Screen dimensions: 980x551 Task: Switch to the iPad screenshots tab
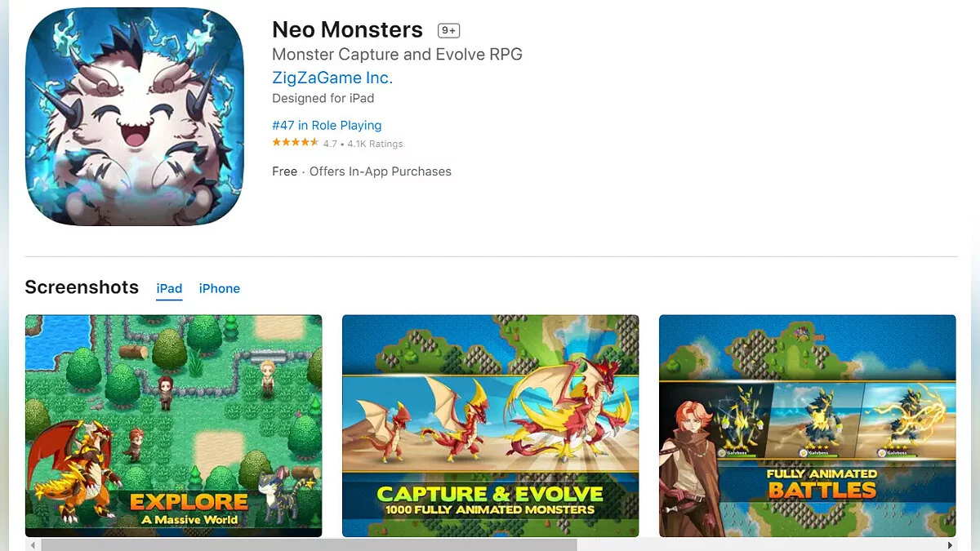169,289
